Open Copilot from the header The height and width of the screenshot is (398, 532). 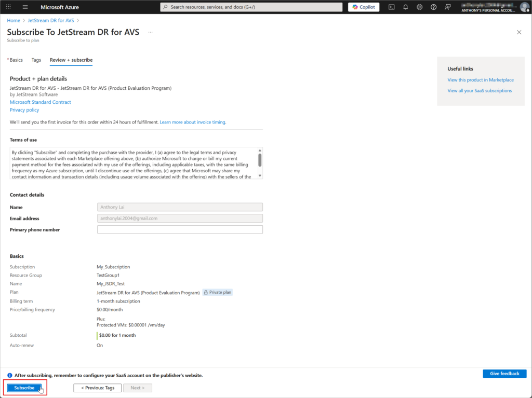(364, 7)
